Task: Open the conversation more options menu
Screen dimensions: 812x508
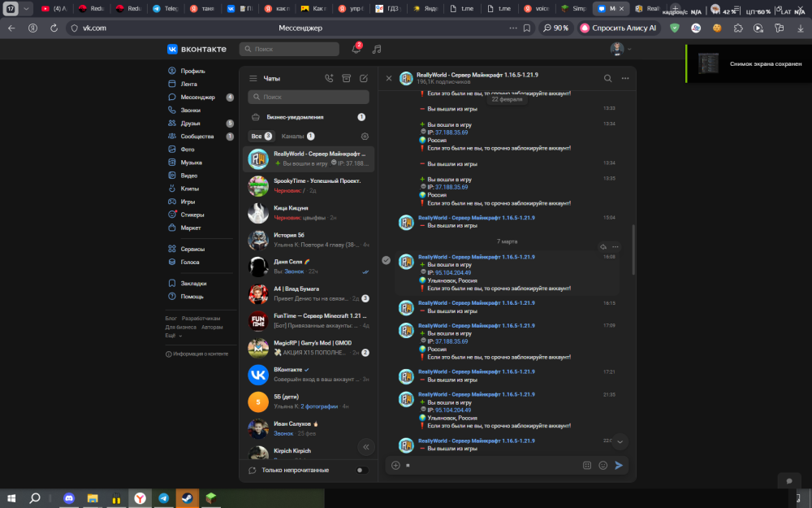Action: pos(625,78)
